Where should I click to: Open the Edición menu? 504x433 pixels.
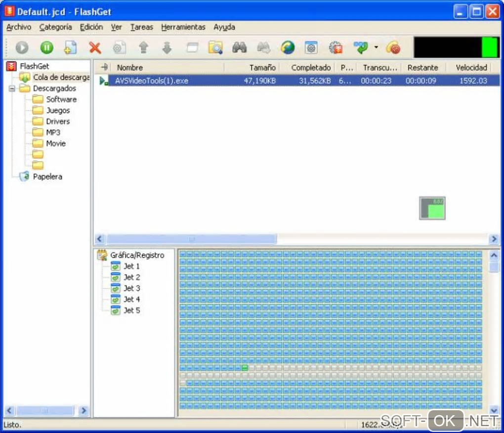[91, 27]
